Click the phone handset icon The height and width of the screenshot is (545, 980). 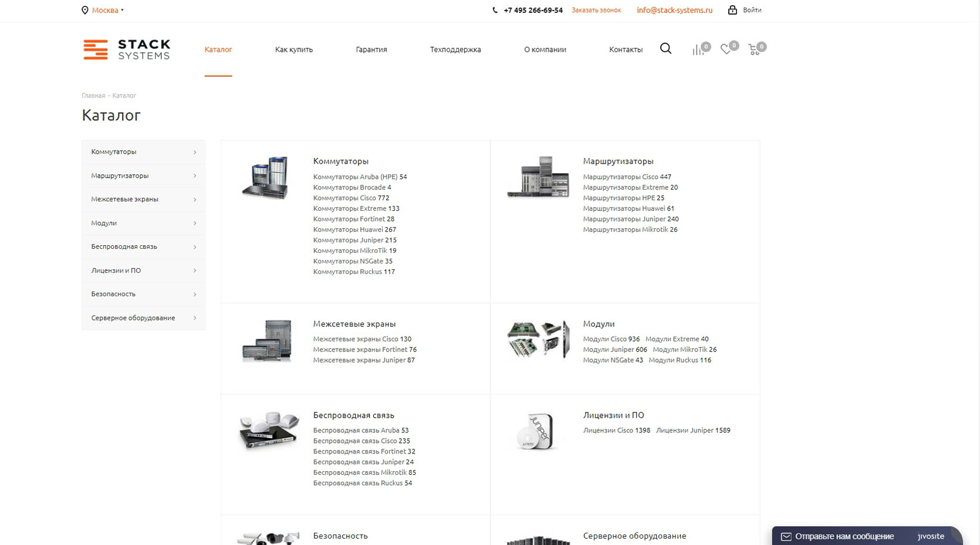(495, 10)
